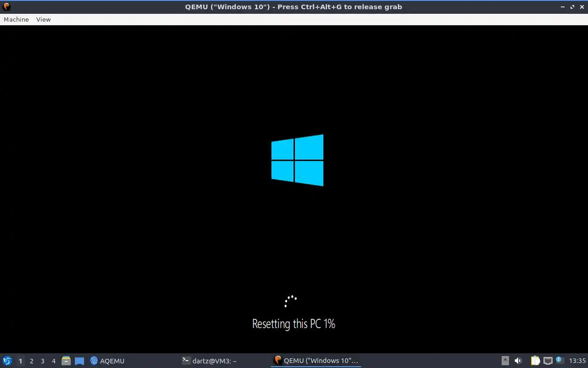Open the clipboard notes tray icon

click(535, 361)
